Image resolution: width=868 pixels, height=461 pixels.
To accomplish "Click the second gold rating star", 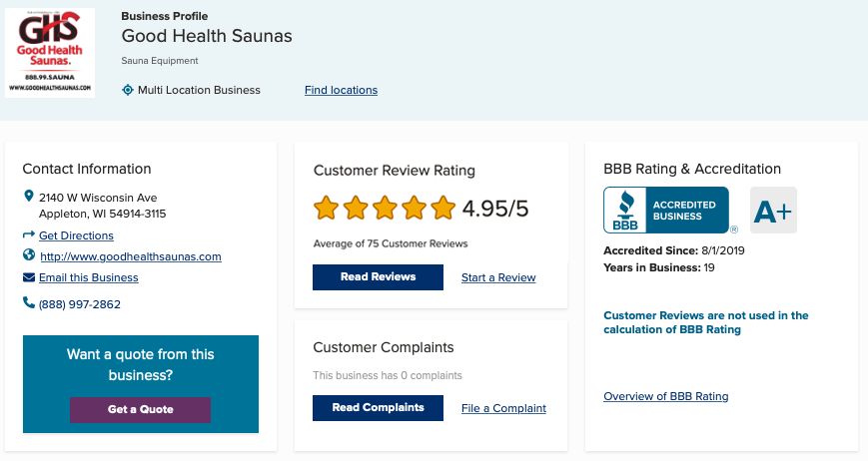I will tap(356, 209).
